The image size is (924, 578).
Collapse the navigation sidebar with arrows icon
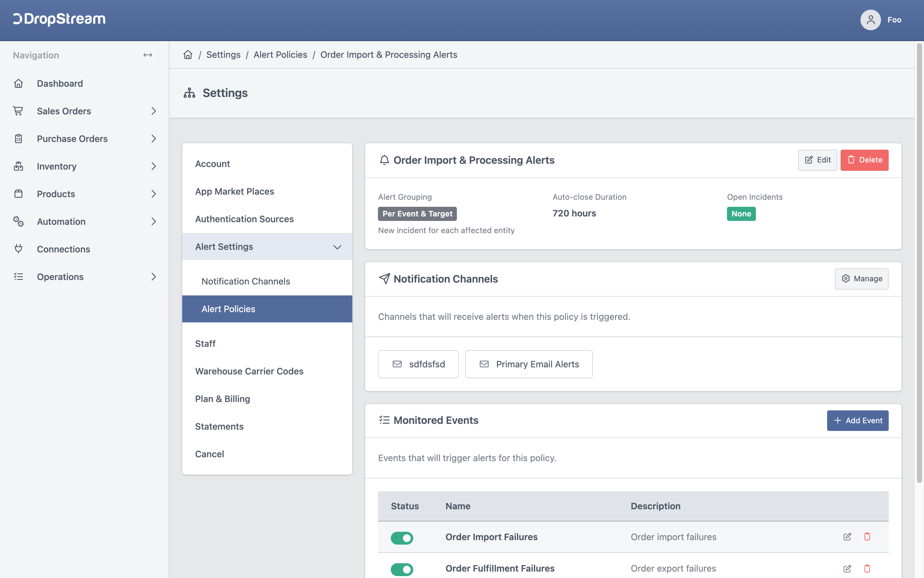[x=148, y=55]
